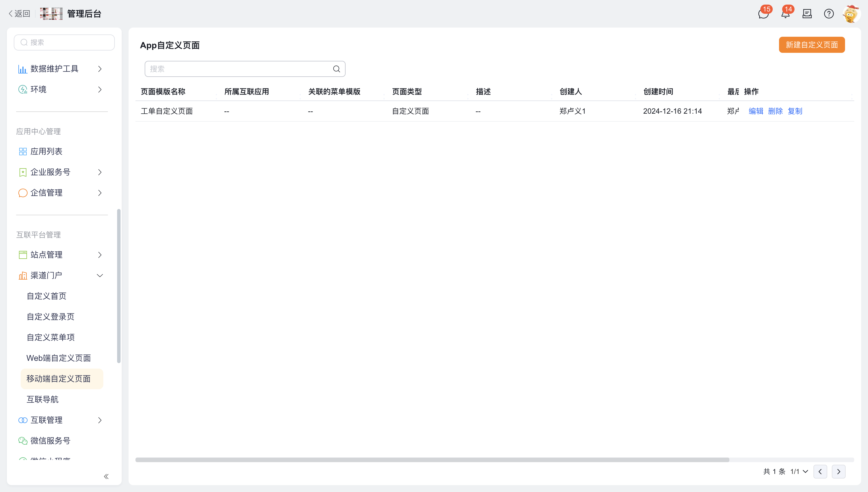Screen dimensions: 868x492
Task: Open 互联导航 menu item
Action: [42, 399]
